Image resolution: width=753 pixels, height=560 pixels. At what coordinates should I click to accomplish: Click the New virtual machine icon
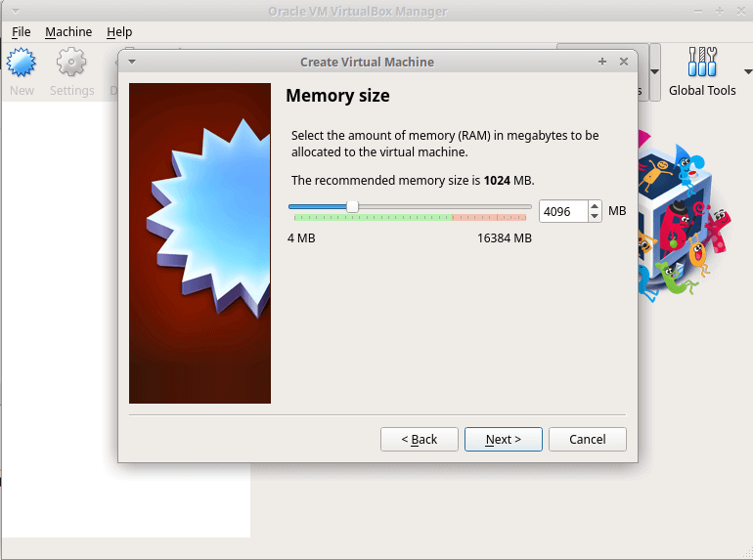tap(22, 63)
